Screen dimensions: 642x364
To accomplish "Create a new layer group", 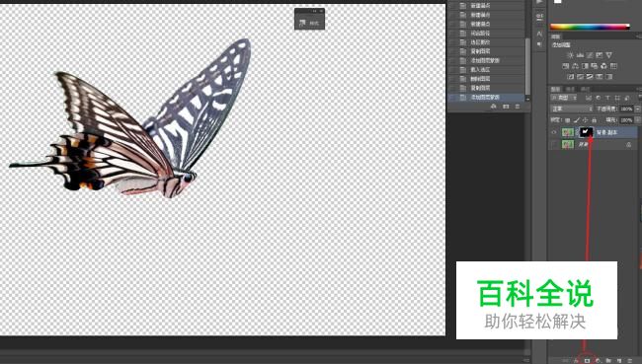I will (608, 361).
